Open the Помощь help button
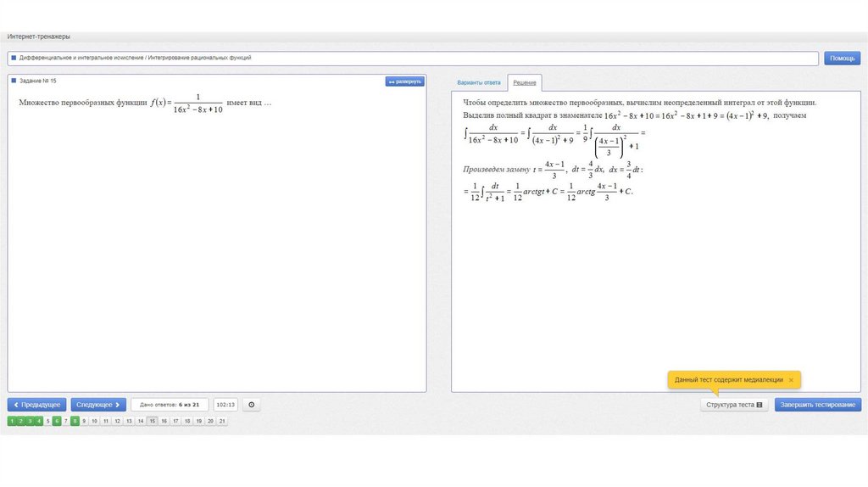The height and width of the screenshot is (487, 868). (842, 59)
